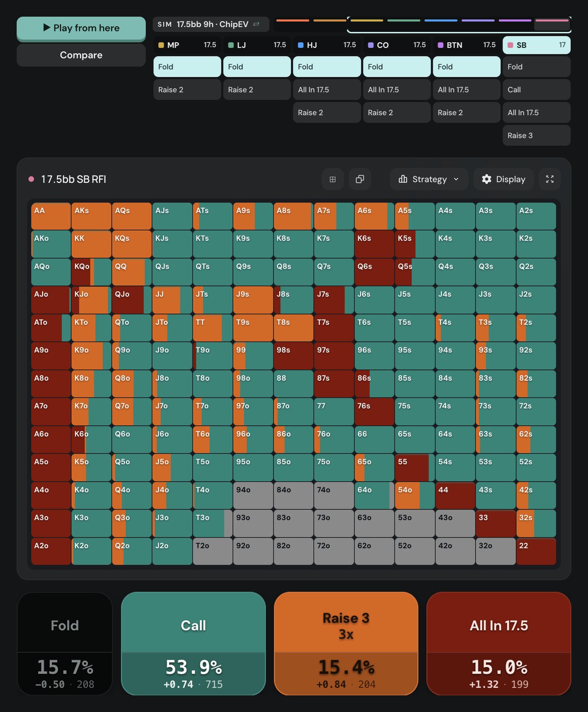Click the copy range icon
This screenshot has width=588, height=712.
click(360, 179)
